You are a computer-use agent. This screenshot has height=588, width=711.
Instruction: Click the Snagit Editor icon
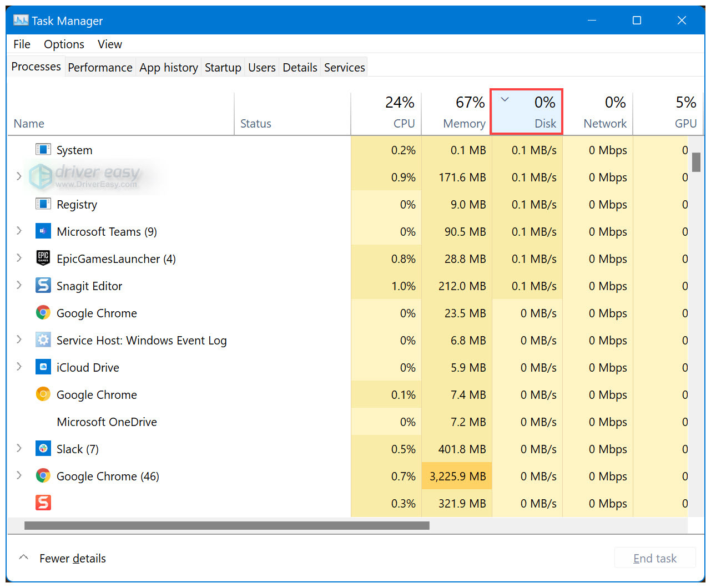pos(43,285)
